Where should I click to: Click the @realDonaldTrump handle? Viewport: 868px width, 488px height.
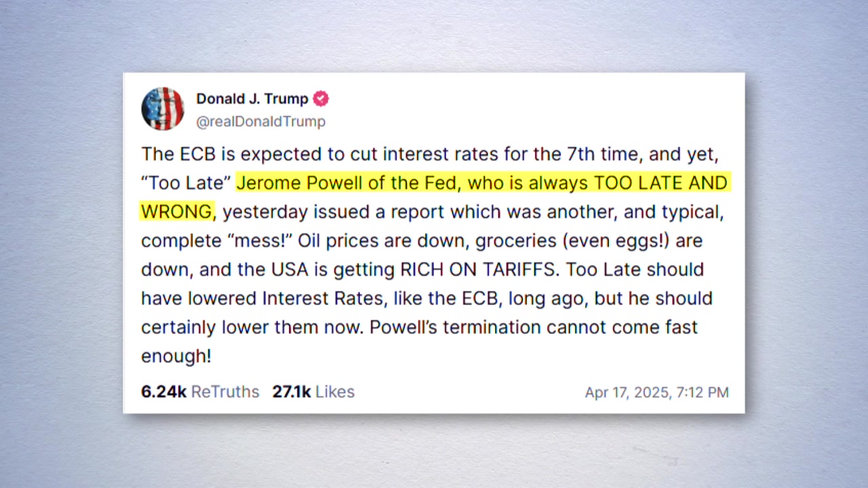click(x=260, y=121)
